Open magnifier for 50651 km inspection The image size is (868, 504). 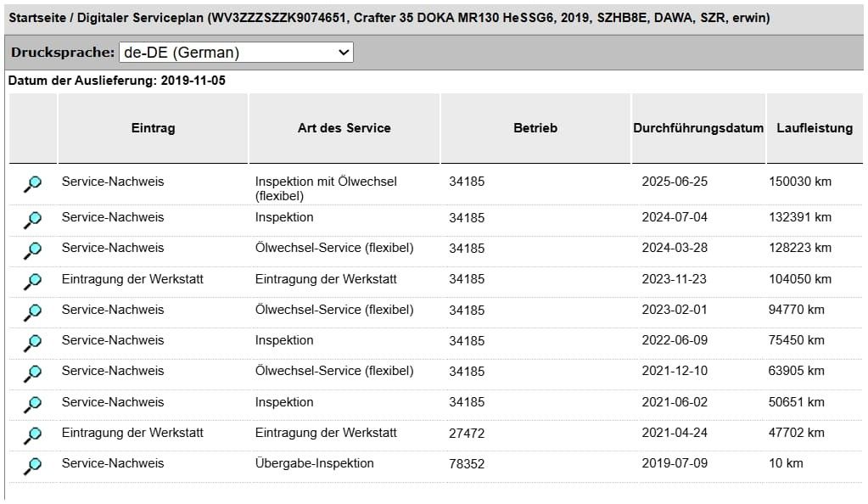point(32,405)
